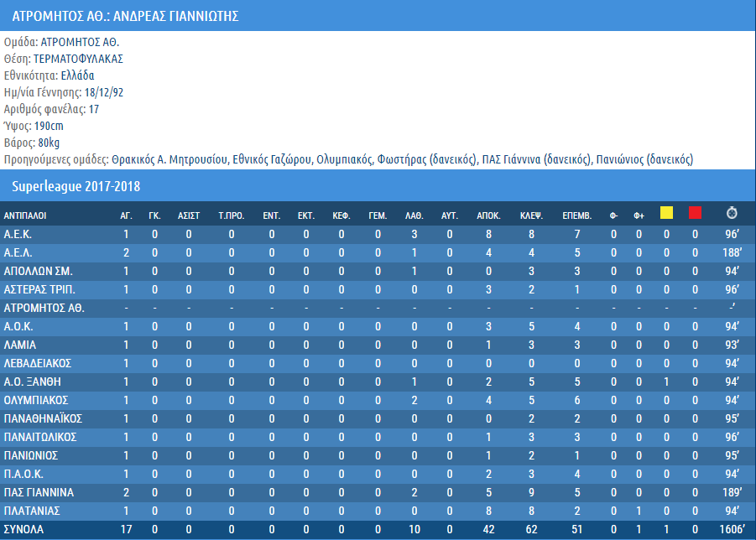This screenshot has height=540, width=756.
Task: Select the ΑΣΤΕΡΑΣ ΤΡΙΠ. opponent row
Action: (x=378, y=289)
